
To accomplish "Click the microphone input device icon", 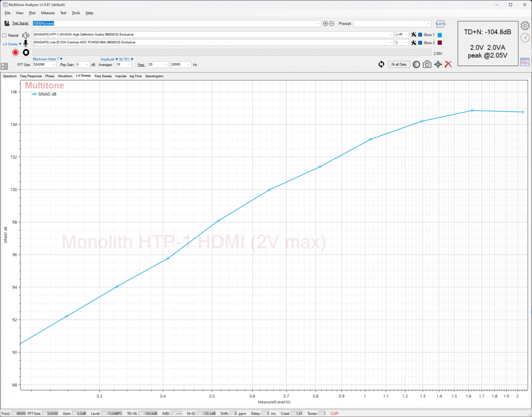I will point(26,43).
